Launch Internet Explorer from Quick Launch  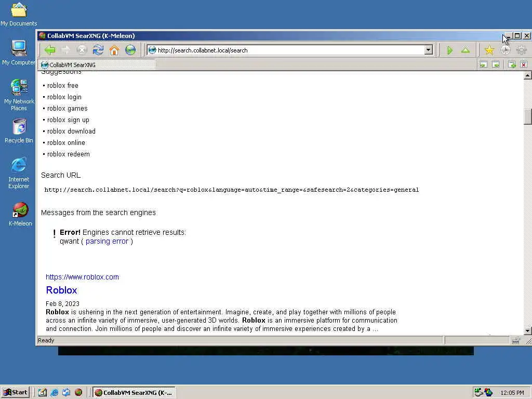[x=54, y=393]
